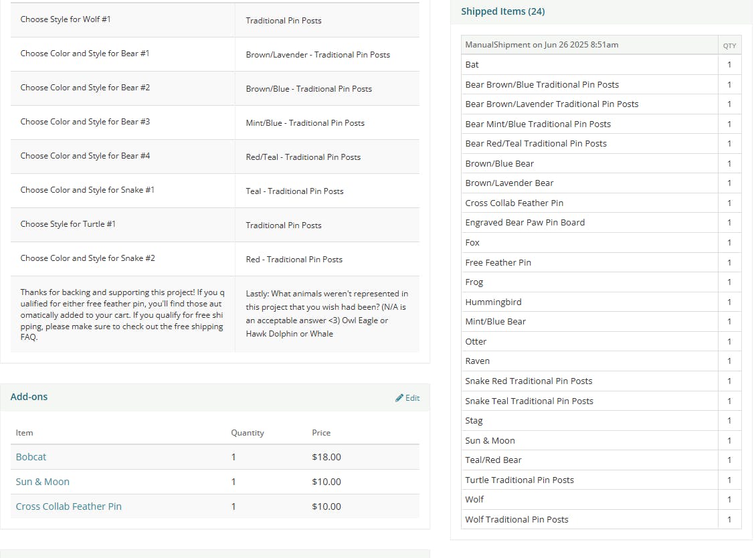The height and width of the screenshot is (558, 756).
Task: Click the pencil icon beside Edit in Add-ons
Action: tap(399, 398)
